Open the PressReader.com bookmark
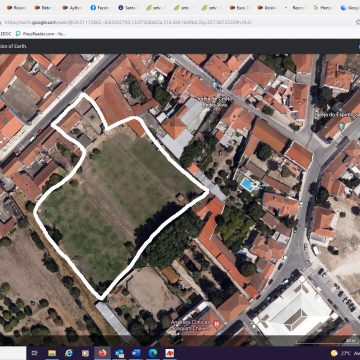 (x=41, y=33)
